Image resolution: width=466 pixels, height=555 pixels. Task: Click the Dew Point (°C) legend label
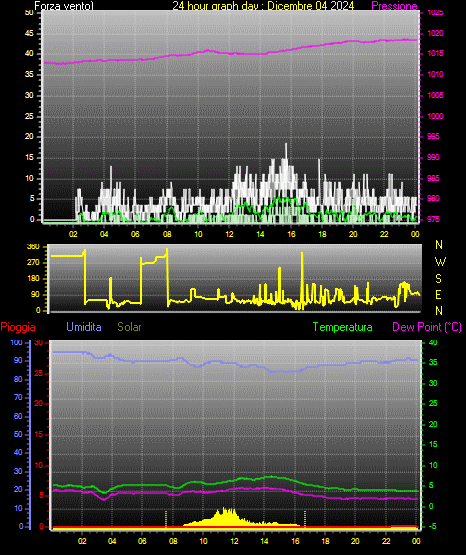click(427, 327)
